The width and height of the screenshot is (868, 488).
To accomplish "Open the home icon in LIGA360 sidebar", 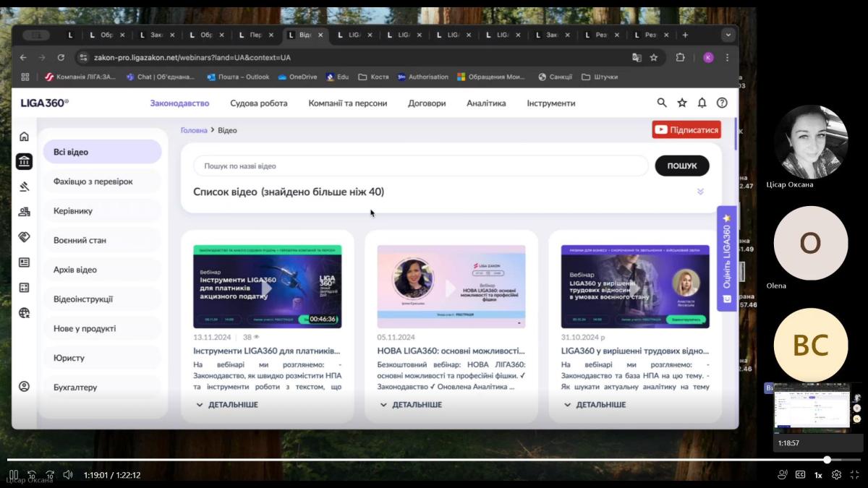I will pyautogui.click(x=24, y=137).
